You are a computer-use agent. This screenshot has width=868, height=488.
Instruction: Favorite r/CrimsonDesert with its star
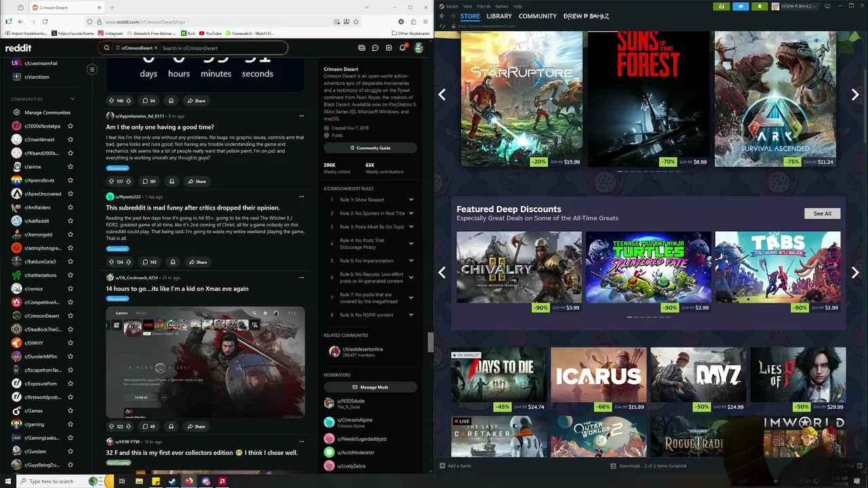pyautogui.click(x=71, y=316)
